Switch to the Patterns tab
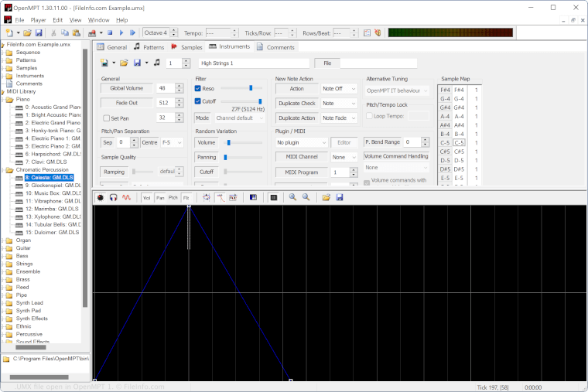588x392 pixels. [149, 47]
